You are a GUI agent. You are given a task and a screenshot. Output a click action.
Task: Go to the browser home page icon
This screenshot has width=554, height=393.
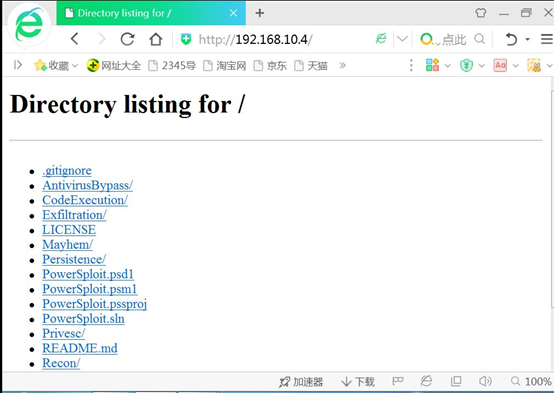point(155,39)
